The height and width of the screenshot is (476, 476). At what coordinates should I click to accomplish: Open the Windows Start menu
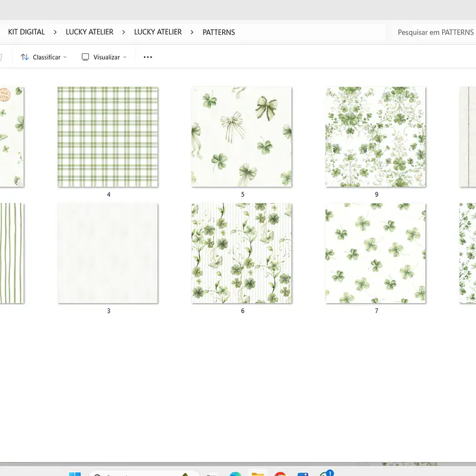(75, 473)
